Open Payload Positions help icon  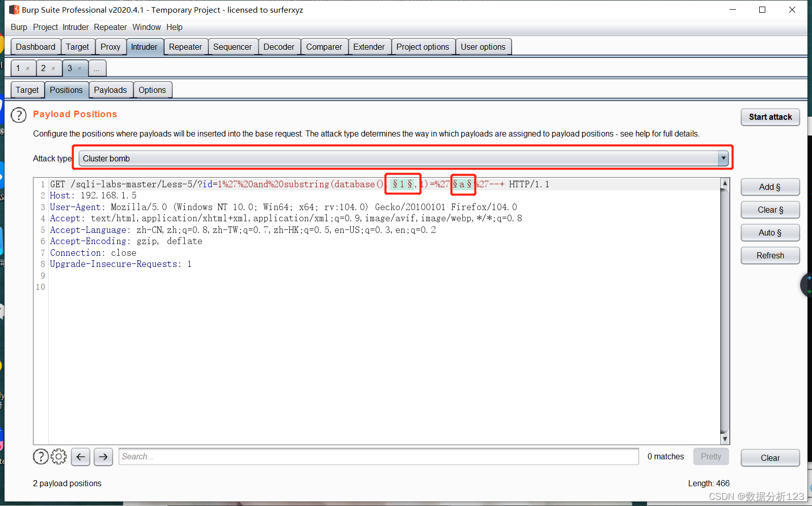click(19, 115)
